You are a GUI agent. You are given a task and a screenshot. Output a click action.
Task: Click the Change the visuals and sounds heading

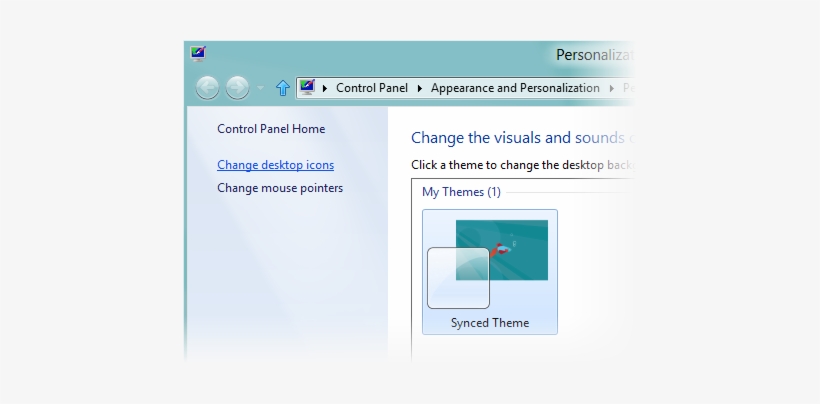click(x=523, y=137)
